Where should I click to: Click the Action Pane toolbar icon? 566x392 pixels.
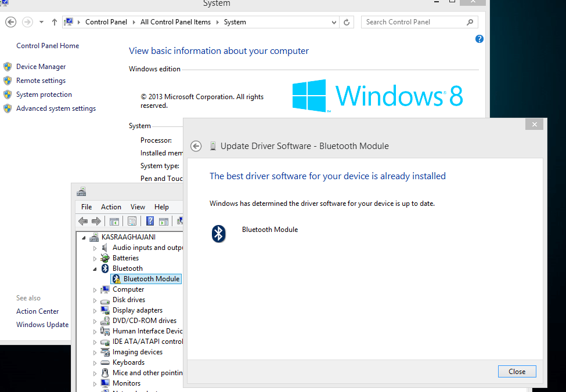[164, 221]
